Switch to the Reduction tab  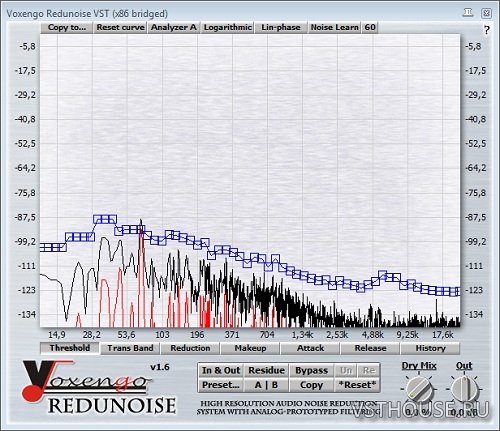[190, 348]
